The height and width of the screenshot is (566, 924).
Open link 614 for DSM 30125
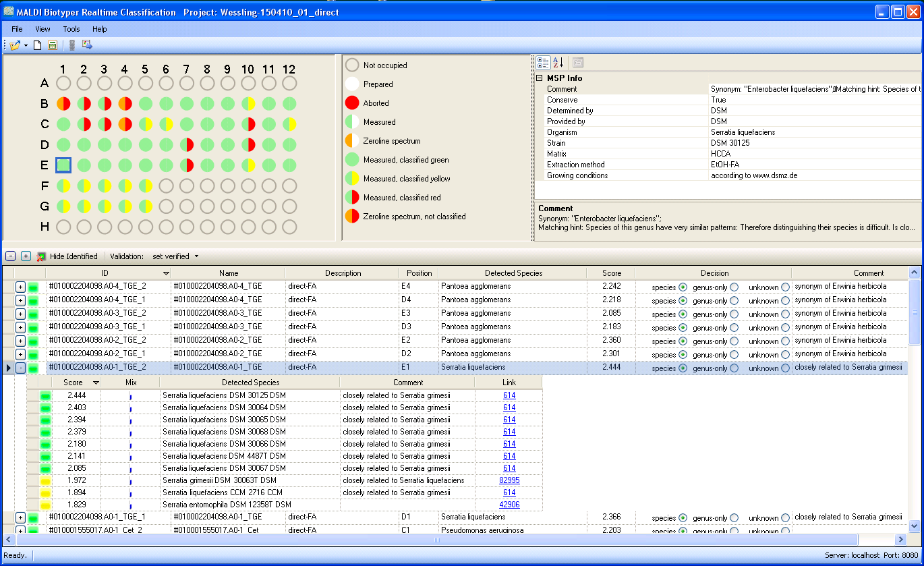(509, 395)
